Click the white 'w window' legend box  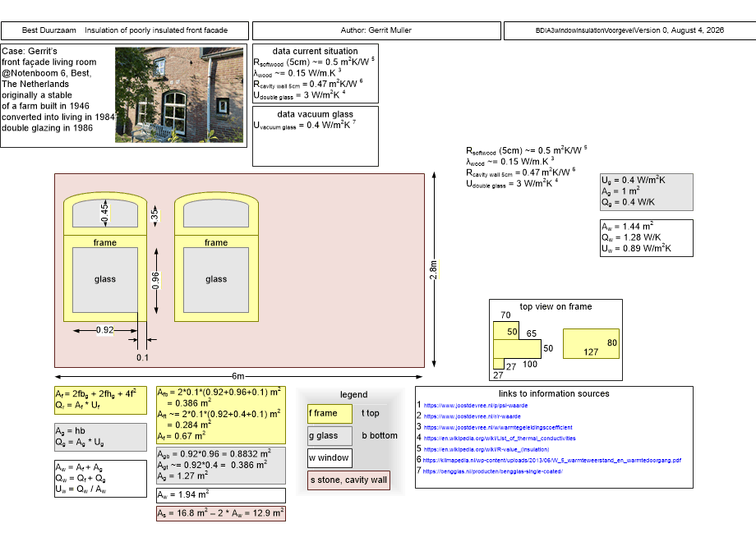pyautogui.click(x=330, y=457)
